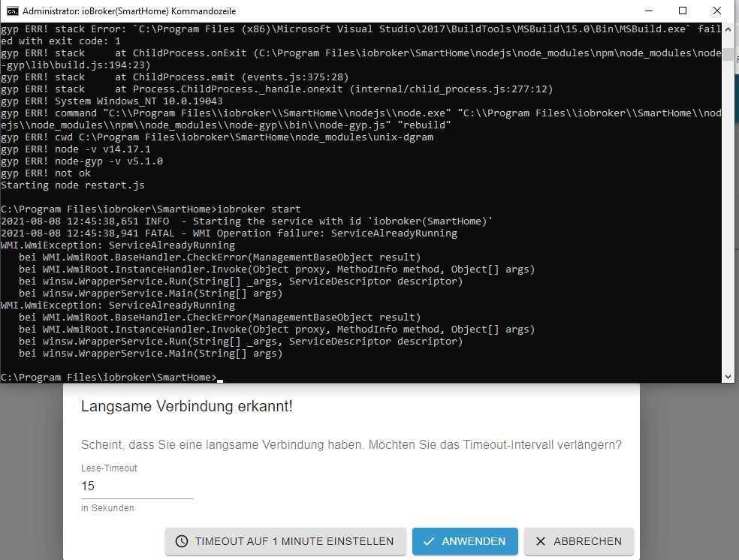Screen dimensions: 739x560
Task: Click scrollbar down arrow in console
Action: tap(728, 377)
